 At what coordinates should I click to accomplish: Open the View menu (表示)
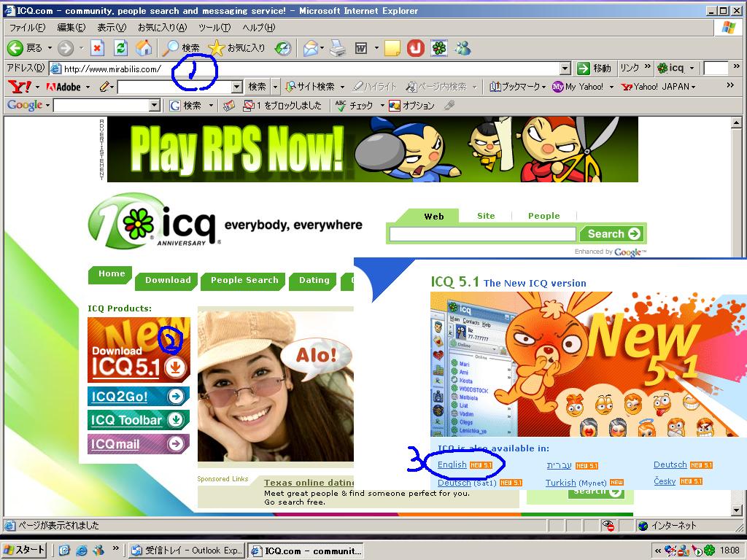[112, 28]
